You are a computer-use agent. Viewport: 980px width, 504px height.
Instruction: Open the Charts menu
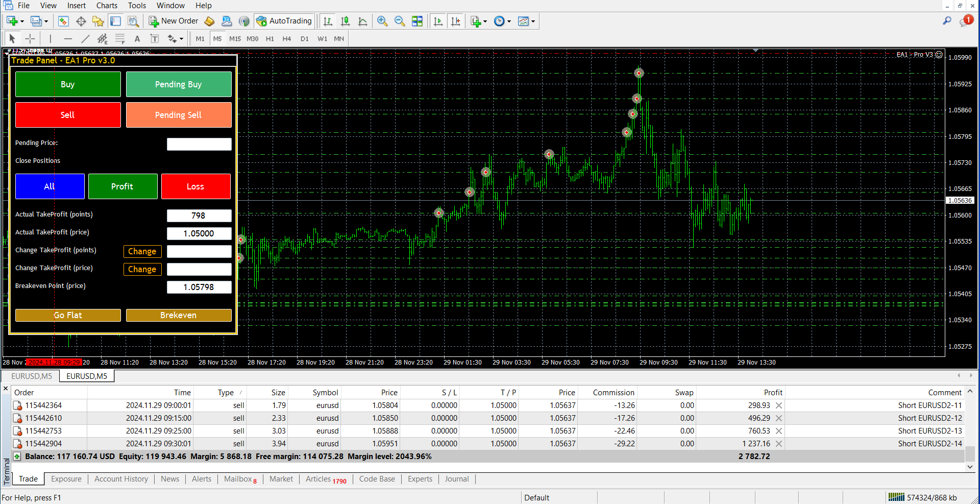(x=107, y=6)
